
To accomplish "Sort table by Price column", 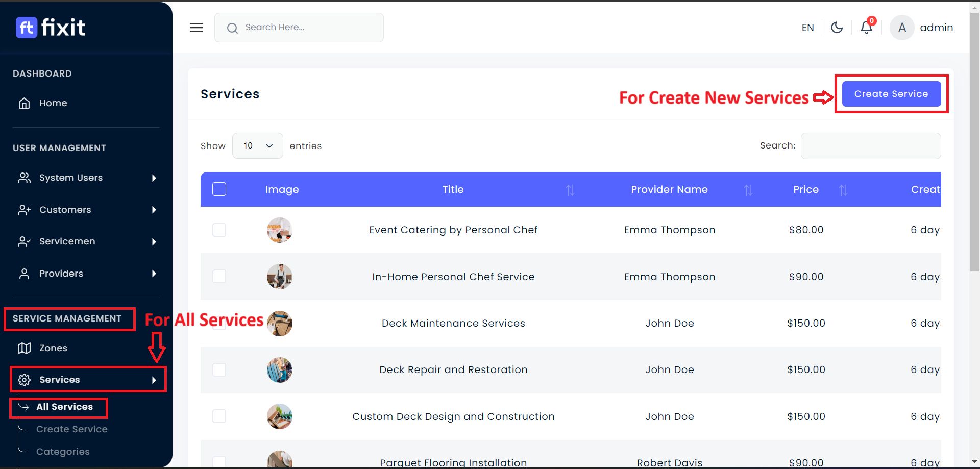I will click(843, 190).
